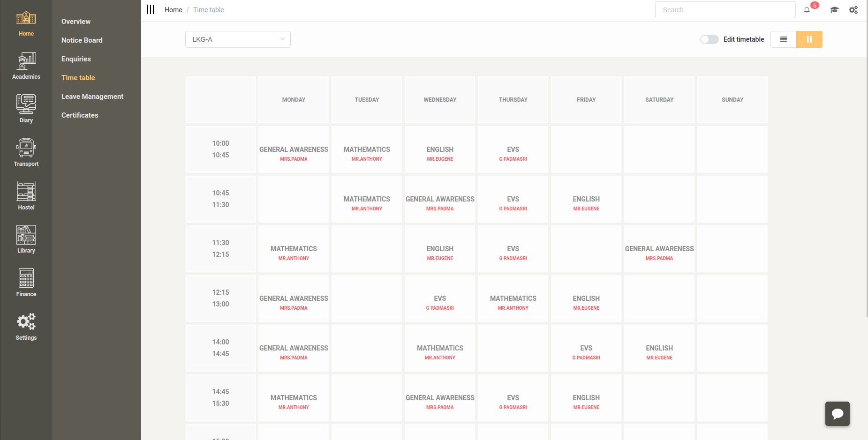Open Monday 12:15 General Awareness period
This screenshot has width=868, height=440.
coord(294,298)
